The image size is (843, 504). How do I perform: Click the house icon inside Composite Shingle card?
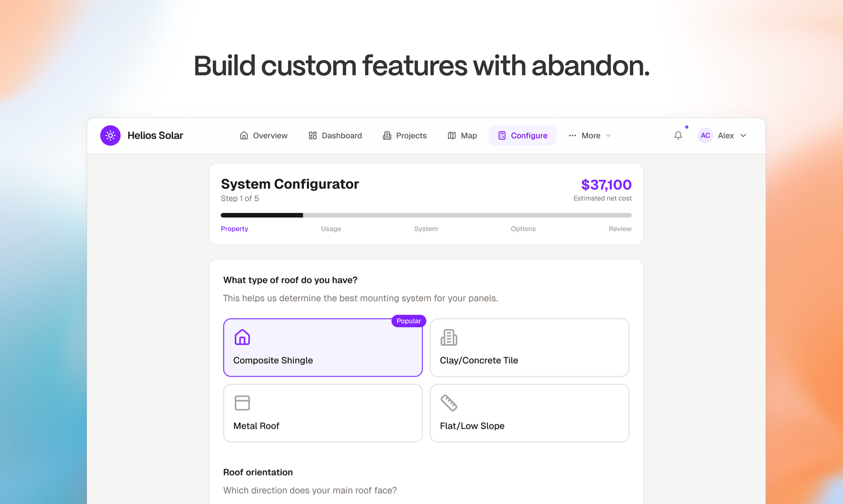coord(242,337)
